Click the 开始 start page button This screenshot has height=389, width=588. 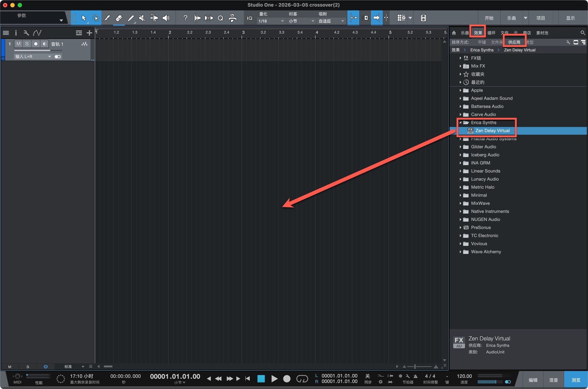[489, 18]
